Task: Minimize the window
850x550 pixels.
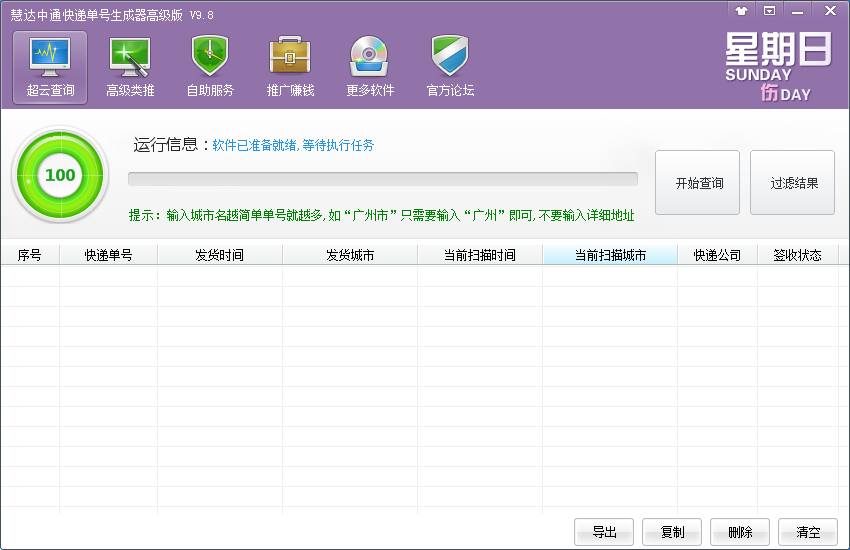Action: (797, 11)
